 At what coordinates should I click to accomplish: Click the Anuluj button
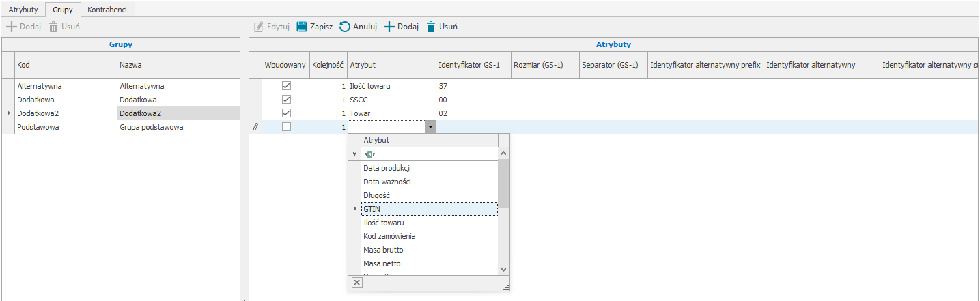pos(359,27)
